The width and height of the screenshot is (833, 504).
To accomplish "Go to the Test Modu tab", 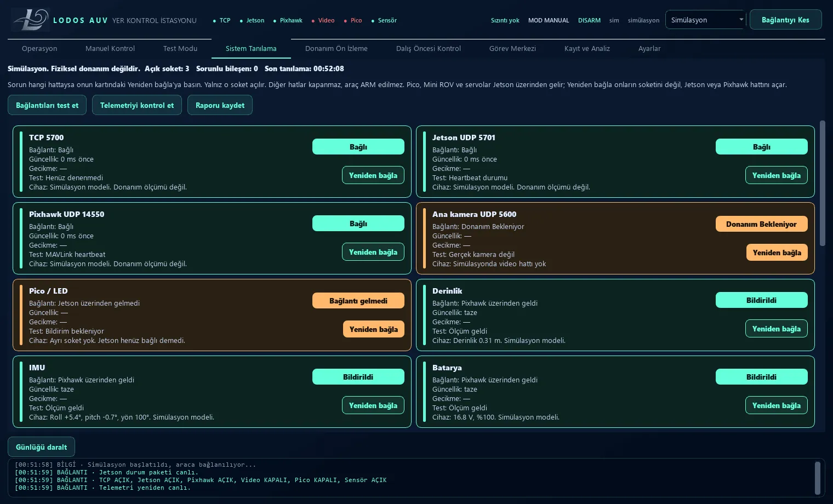I will click(x=180, y=48).
